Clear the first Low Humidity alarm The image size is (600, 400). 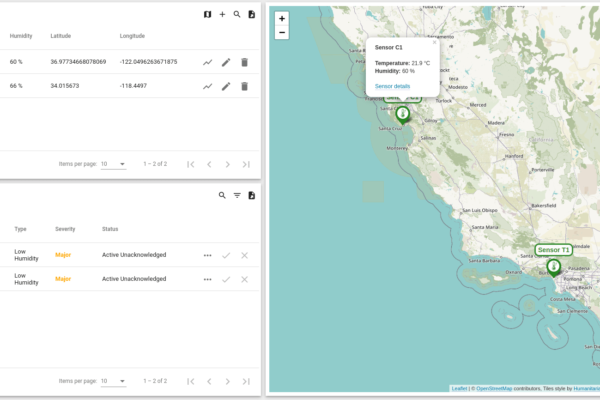pyautogui.click(x=244, y=255)
